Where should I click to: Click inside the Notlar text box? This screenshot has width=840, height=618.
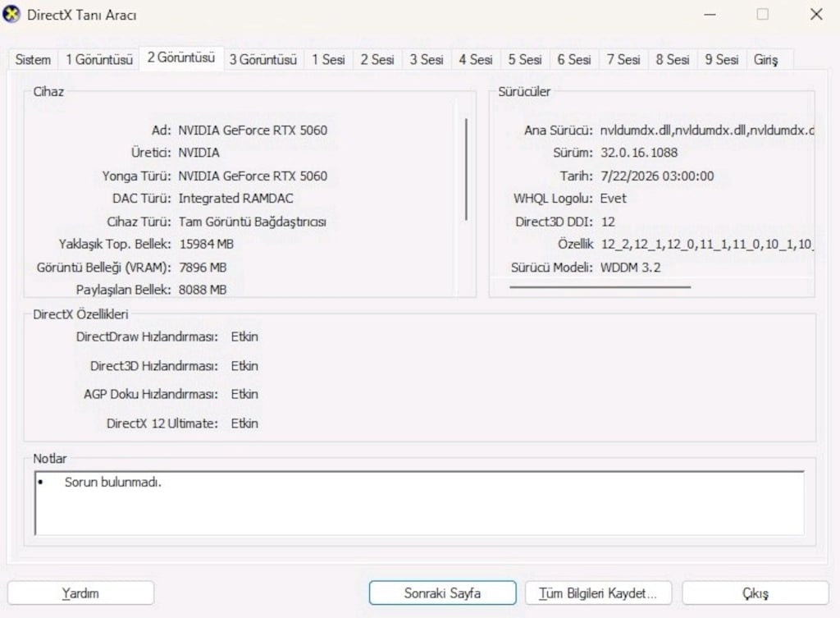click(419, 503)
